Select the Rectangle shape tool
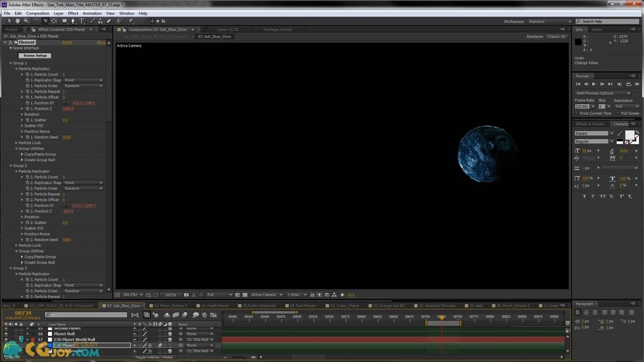Screen dimensions: 644x362 (64, 21)
